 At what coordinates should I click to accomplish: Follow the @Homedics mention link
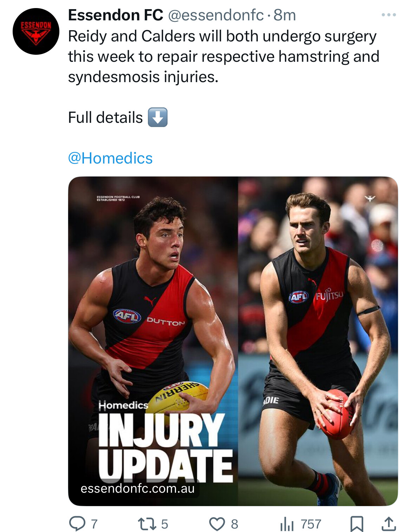110,158
